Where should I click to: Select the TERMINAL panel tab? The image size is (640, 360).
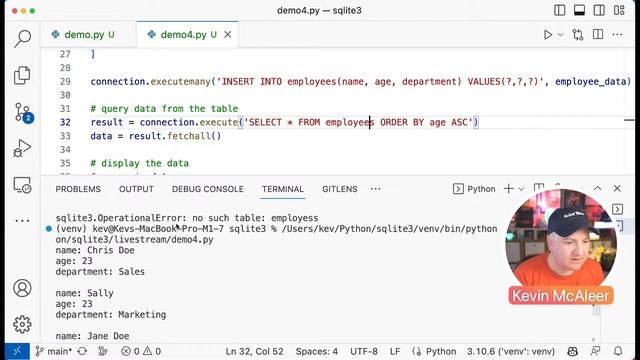click(283, 189)
